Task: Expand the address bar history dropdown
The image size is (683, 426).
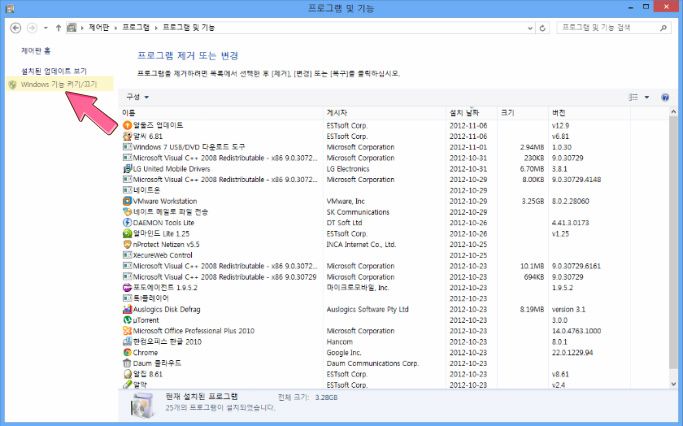Action: pyautogui.click(x=530, y=28)
